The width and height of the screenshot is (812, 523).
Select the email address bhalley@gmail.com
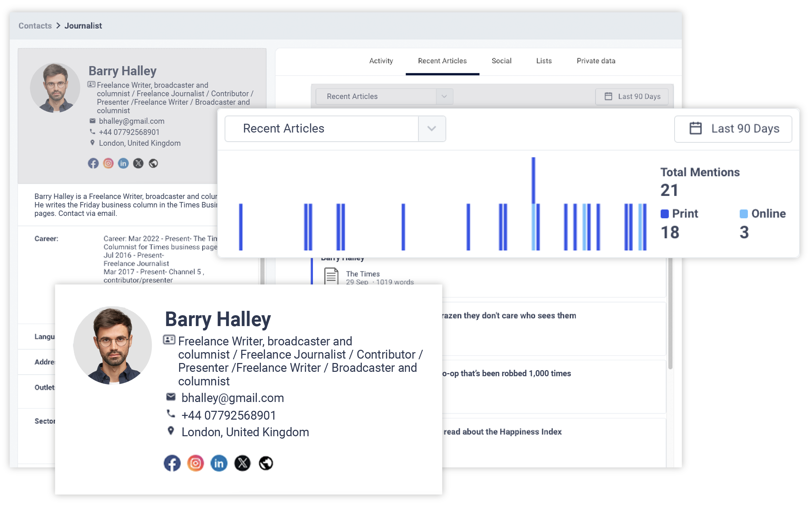[x=232, y=398]
